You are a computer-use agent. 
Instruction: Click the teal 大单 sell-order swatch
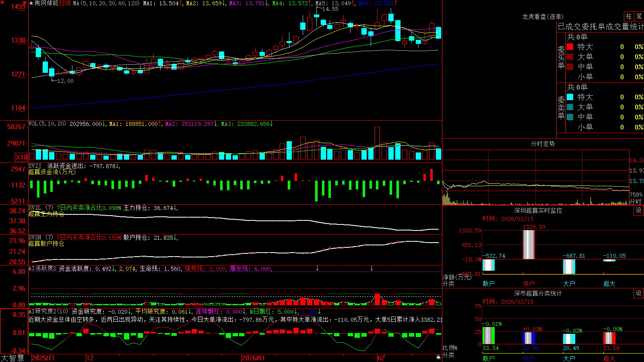pos(570,107)
